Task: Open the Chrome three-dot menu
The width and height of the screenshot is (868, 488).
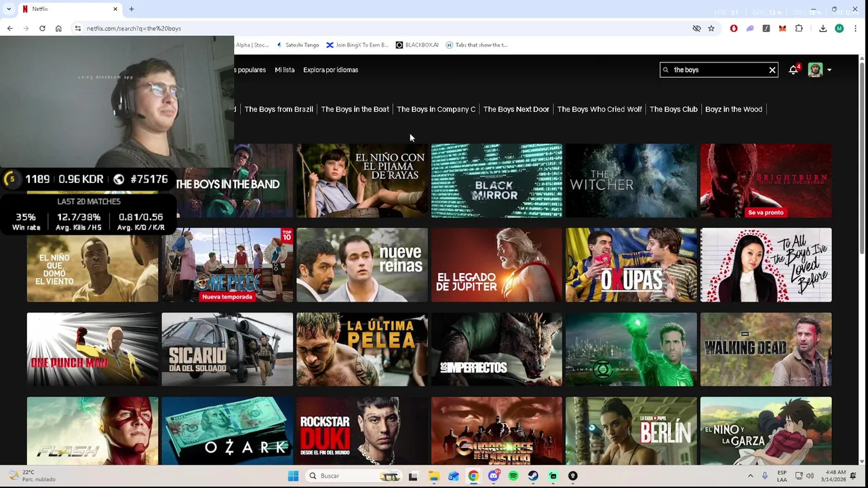Action: 856,28
